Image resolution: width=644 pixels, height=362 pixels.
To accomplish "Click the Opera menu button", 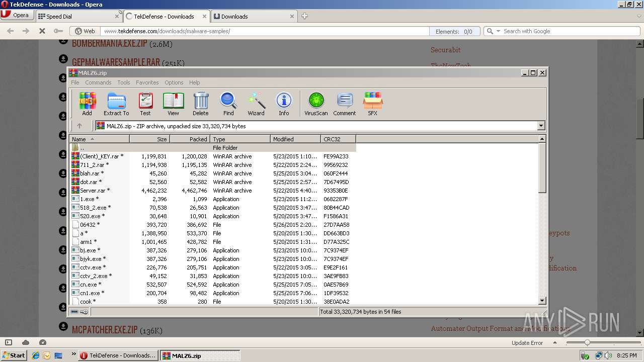I will [17, 15].
